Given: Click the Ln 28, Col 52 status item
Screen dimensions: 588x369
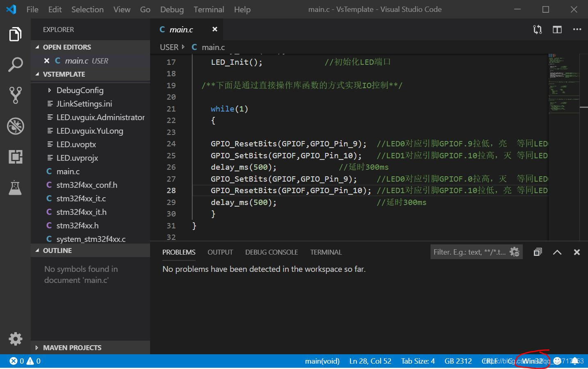Looking at the screenshot, I should [370, 361].
